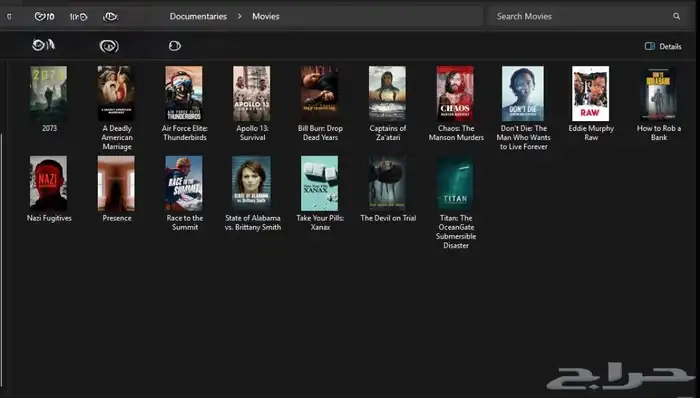Open the 2073 movie folder
Image resolution: width=700 pixels, height=398 pixels.
point(49,94)
